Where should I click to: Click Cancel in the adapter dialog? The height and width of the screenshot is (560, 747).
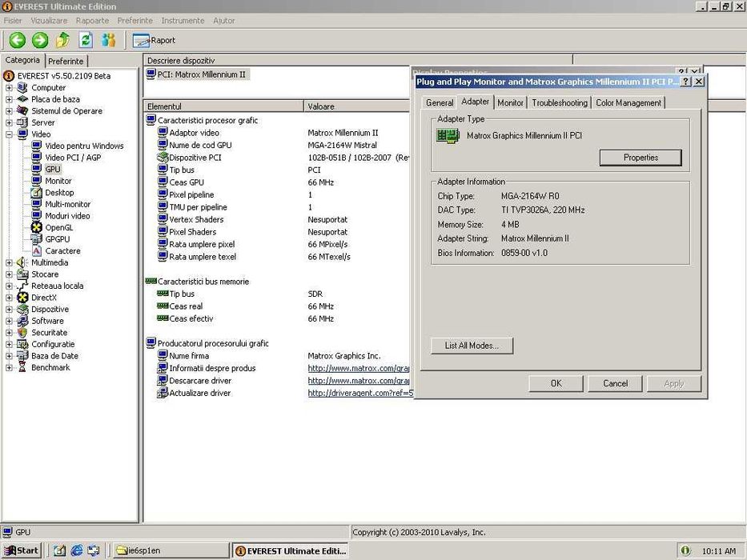click(615, 383)
